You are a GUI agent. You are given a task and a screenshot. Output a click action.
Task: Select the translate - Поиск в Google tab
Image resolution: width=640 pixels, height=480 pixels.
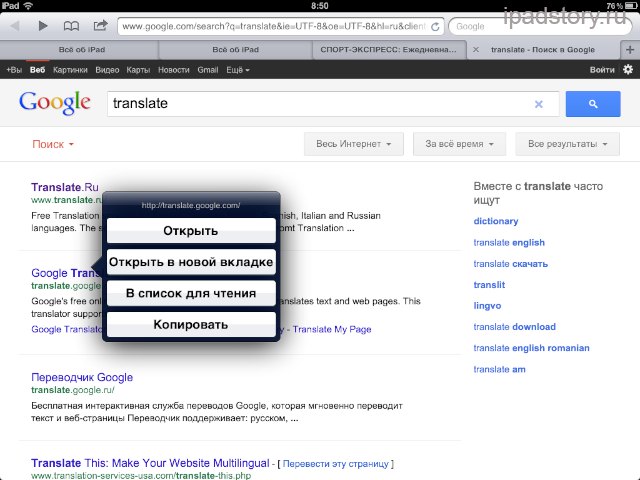click(x=543, y=50)
